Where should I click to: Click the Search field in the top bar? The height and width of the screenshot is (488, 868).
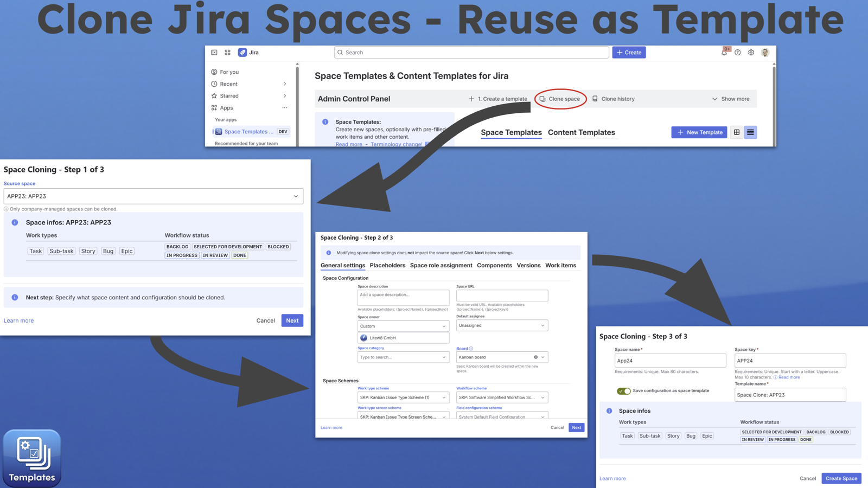pos(471,52)
